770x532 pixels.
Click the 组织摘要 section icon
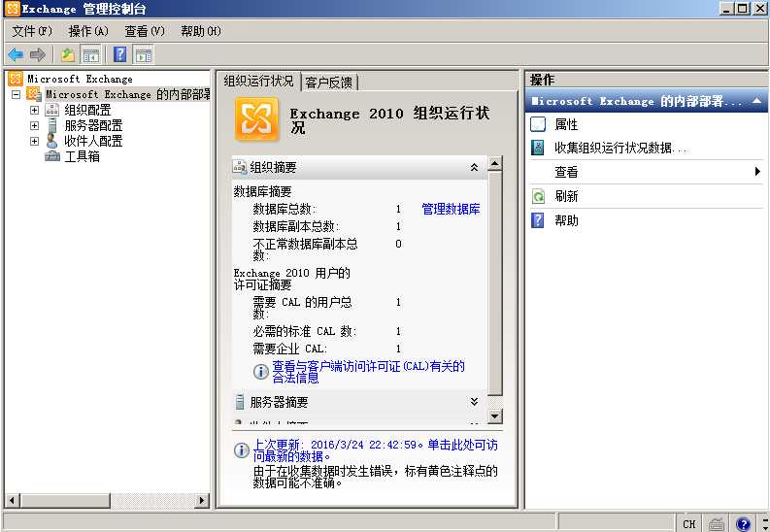tap(240, 167)
